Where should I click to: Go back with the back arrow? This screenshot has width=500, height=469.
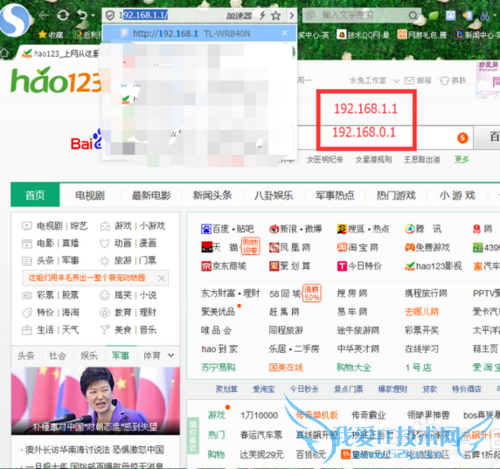point(43,15)
